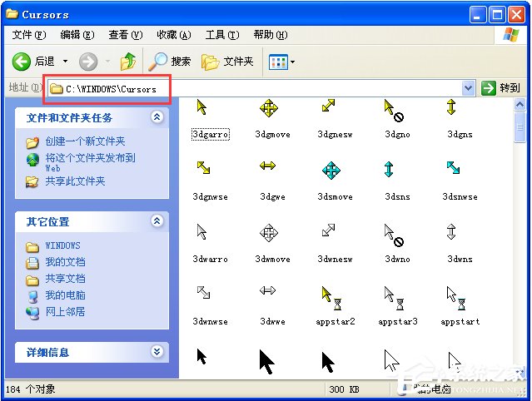This screenshot has height=401, width=532.
Task: Click 将这个文件夹发布到 Web link
Action: point(90,162)
